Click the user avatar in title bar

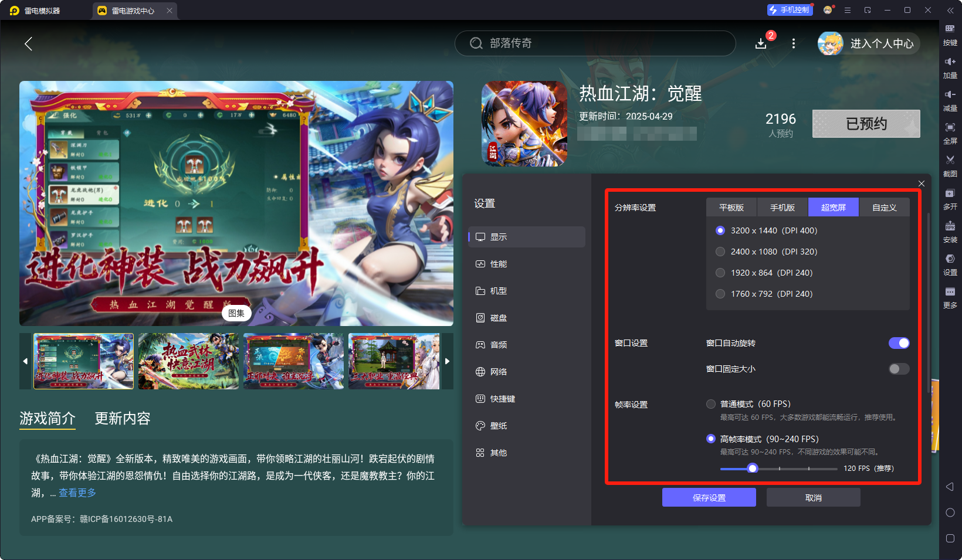coord(828,10)
